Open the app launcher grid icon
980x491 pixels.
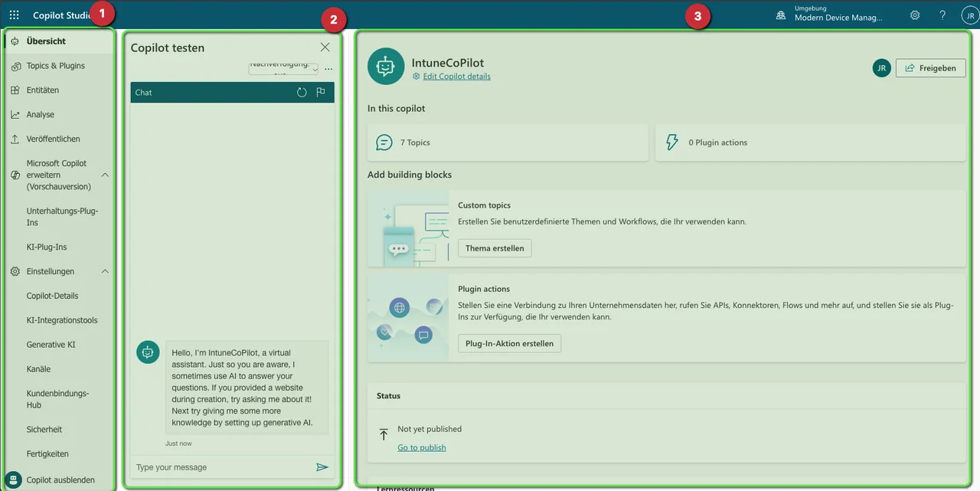[x=15, y=15]
